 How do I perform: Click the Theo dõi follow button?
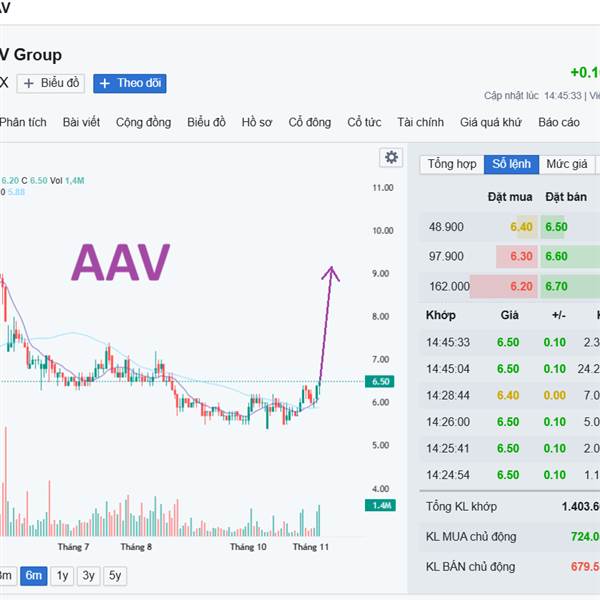coord(130,83)
